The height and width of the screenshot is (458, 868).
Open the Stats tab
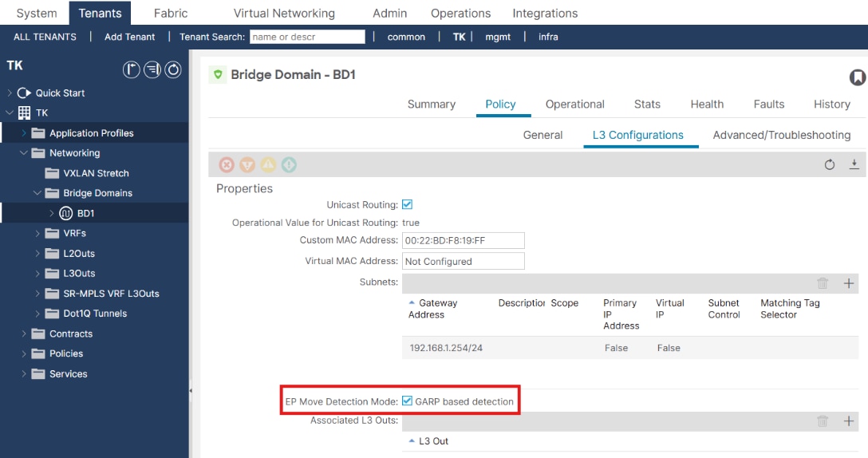pyautogui.click(x=647, y=104)
